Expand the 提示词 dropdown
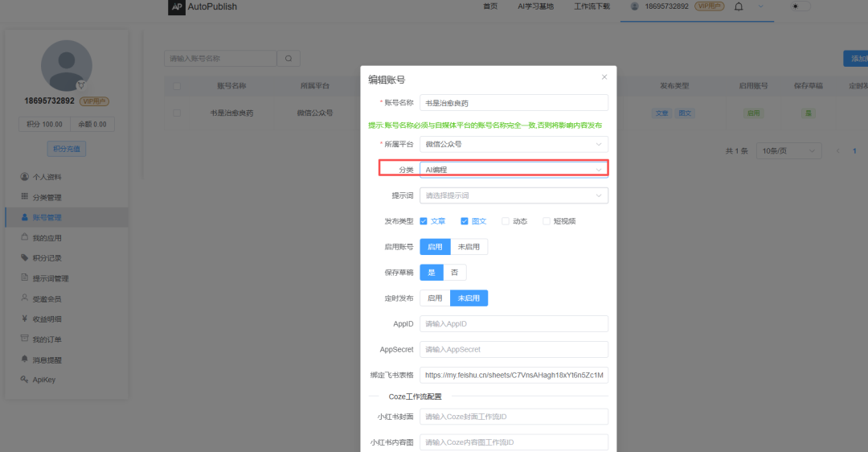The height and width of the screenshot is (452, 868). click(514, 195)
